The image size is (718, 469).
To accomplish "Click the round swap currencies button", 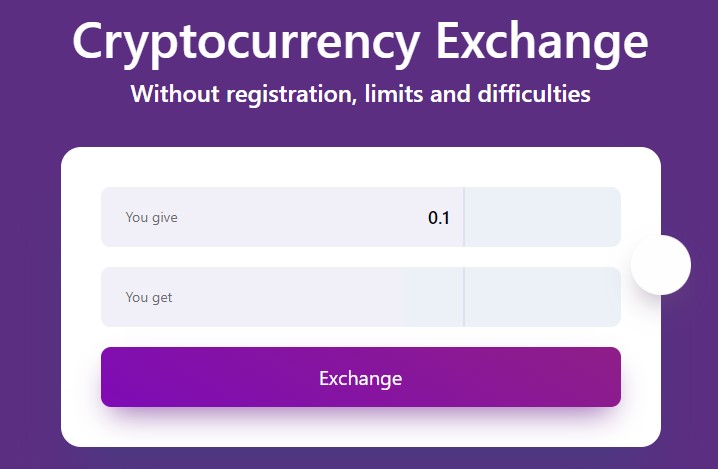I will coord(661,265).
